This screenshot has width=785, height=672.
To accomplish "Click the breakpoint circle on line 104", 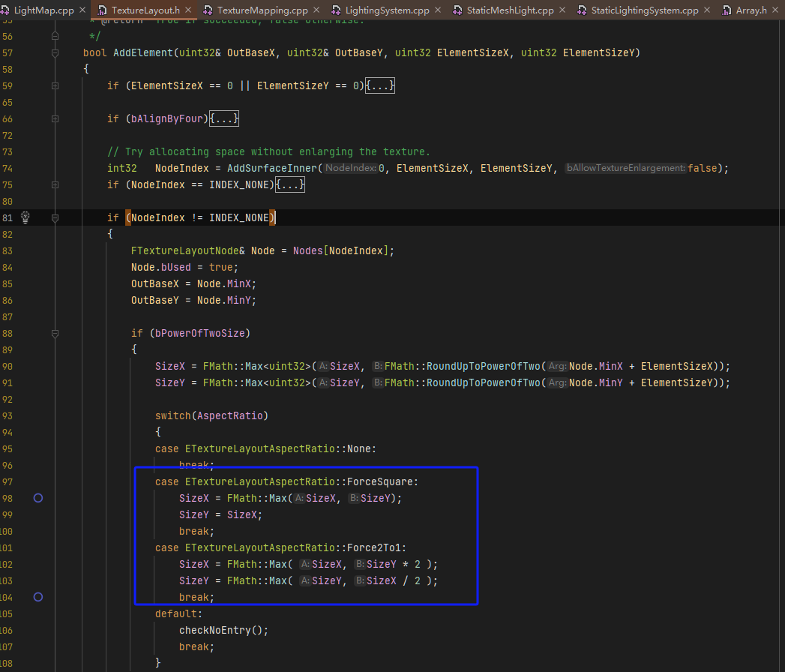I will 38,597.
